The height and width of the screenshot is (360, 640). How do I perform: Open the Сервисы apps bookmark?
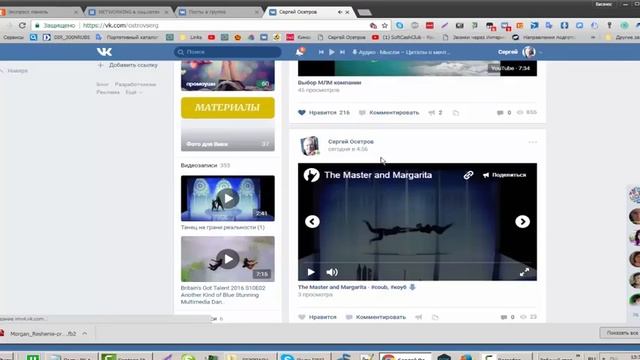coord(13,37)
